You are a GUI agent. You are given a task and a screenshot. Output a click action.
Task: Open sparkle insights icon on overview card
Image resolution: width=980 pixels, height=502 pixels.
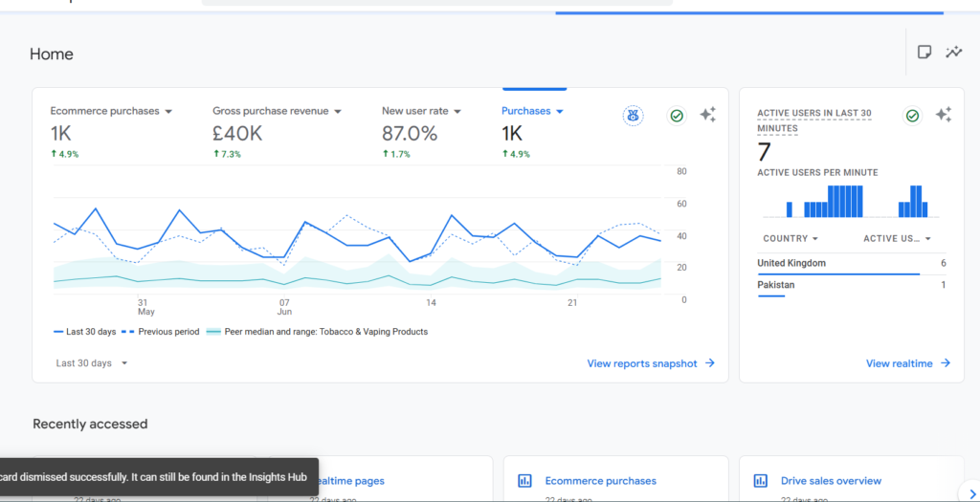click(707, 115)
